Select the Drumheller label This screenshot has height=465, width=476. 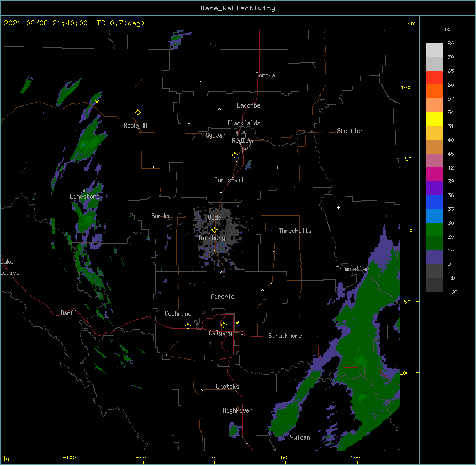[x=352, y=269]
